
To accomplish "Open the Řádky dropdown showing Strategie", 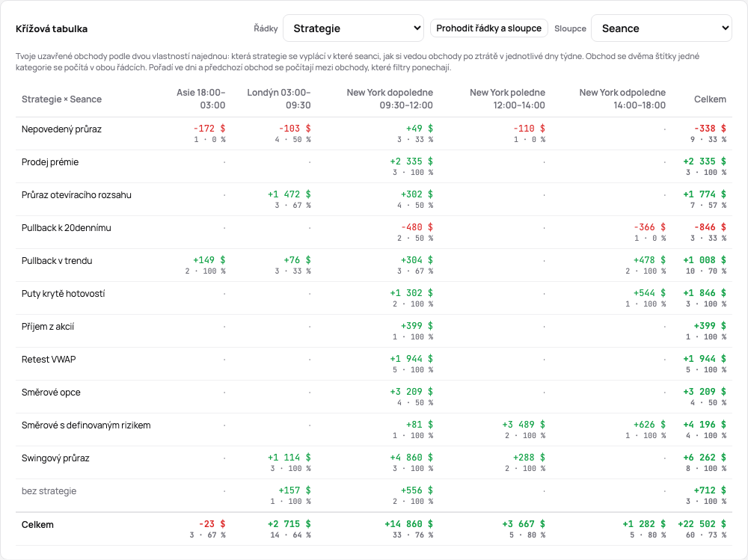I will (354, 28).
